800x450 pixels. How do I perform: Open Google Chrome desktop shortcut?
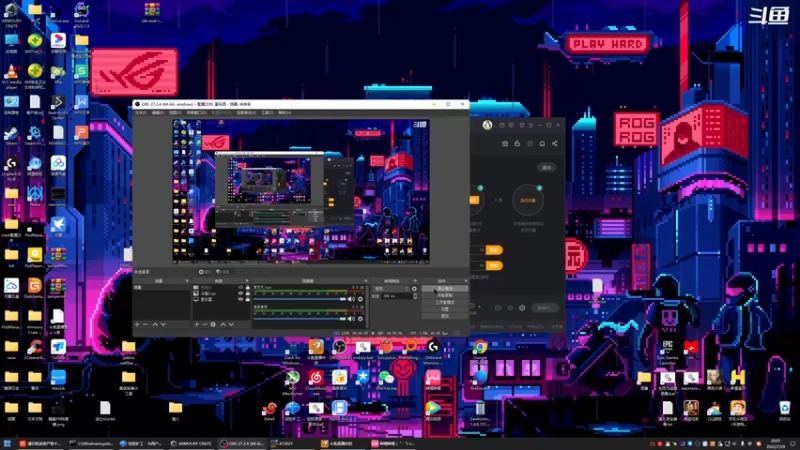tap(480, 350)
